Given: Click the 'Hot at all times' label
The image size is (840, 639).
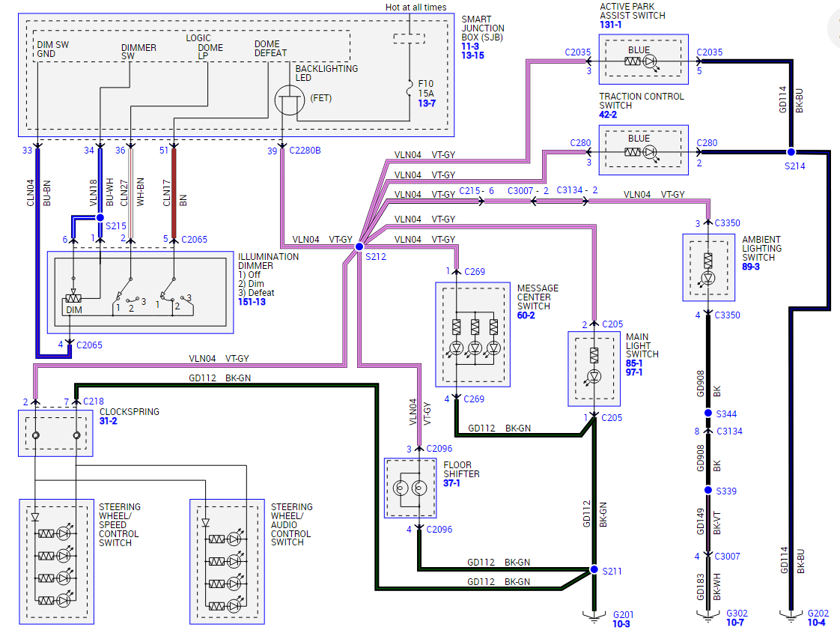Looking at the screenshot, I should 416,7.
